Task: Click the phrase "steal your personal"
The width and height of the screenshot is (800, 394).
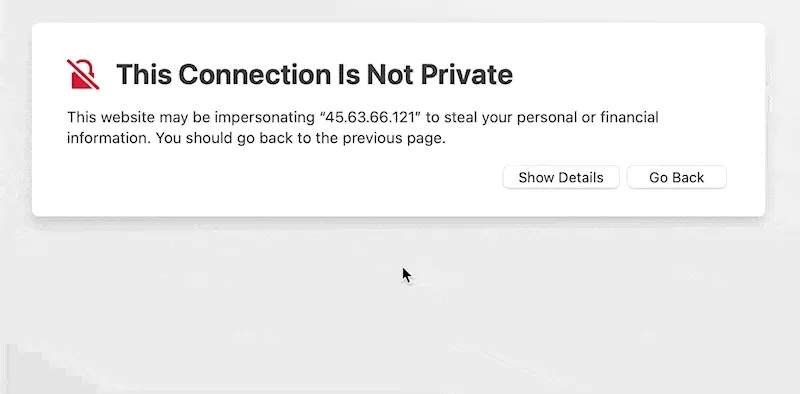Action: pyautogui.click(x=513, y=118)
